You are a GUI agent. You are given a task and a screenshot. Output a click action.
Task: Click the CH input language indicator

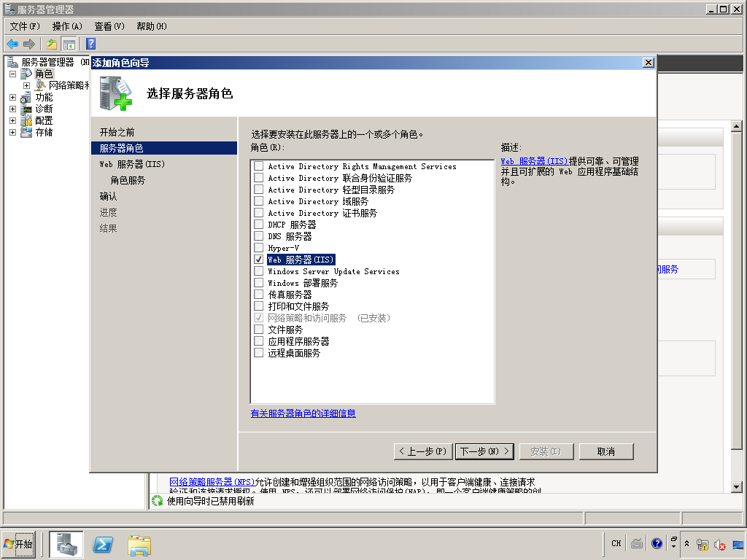[616, 543]
